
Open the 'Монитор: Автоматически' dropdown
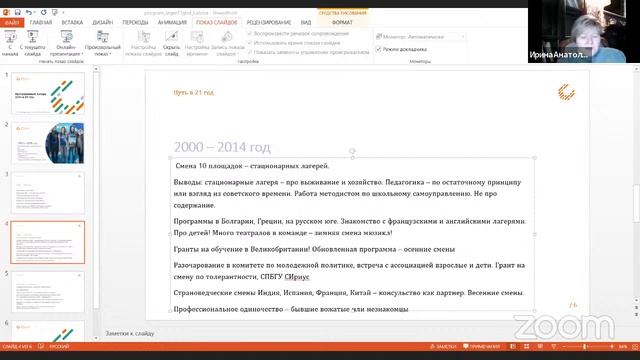(x=420, y=37)
